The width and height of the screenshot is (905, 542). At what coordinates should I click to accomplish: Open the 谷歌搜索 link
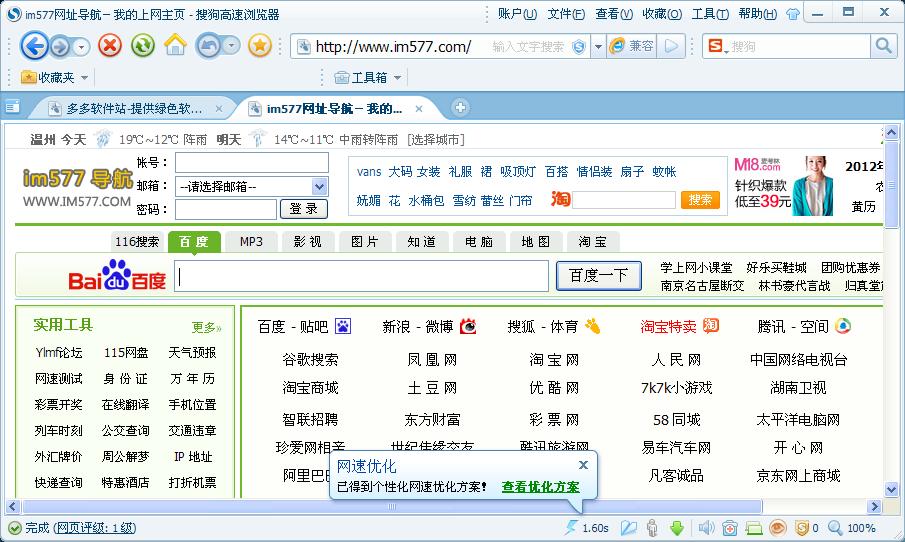pyautogui.click(x=311, y=360)
